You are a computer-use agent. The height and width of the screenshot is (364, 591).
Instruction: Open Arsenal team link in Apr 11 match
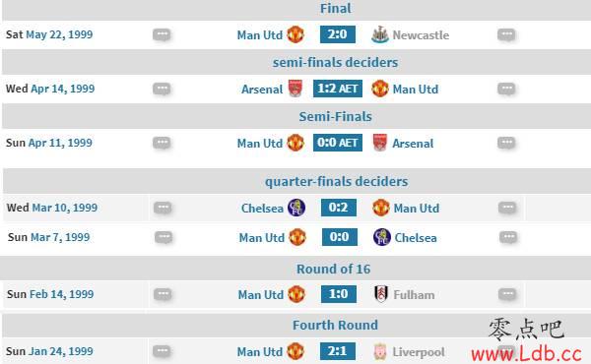[413, 144]
